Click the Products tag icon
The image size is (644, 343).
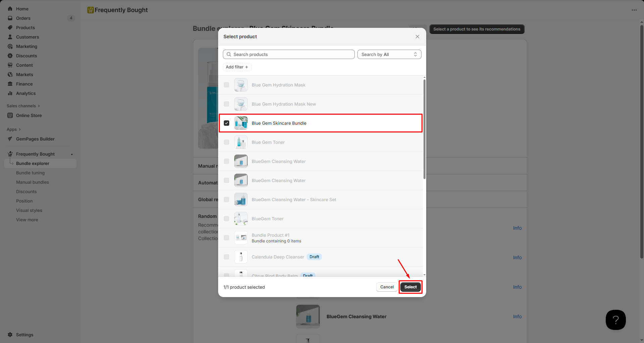[10, 27]
